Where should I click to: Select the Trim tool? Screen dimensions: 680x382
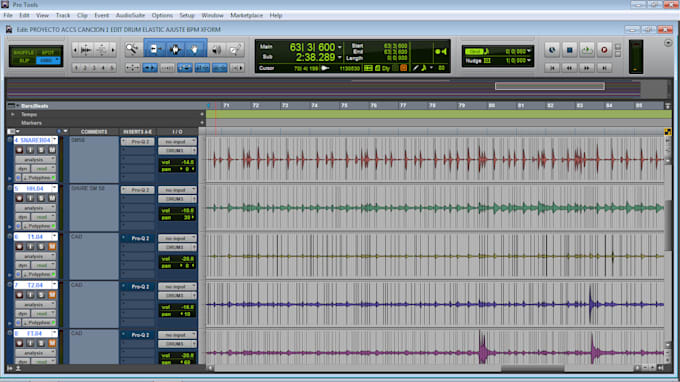pos(154,49)
